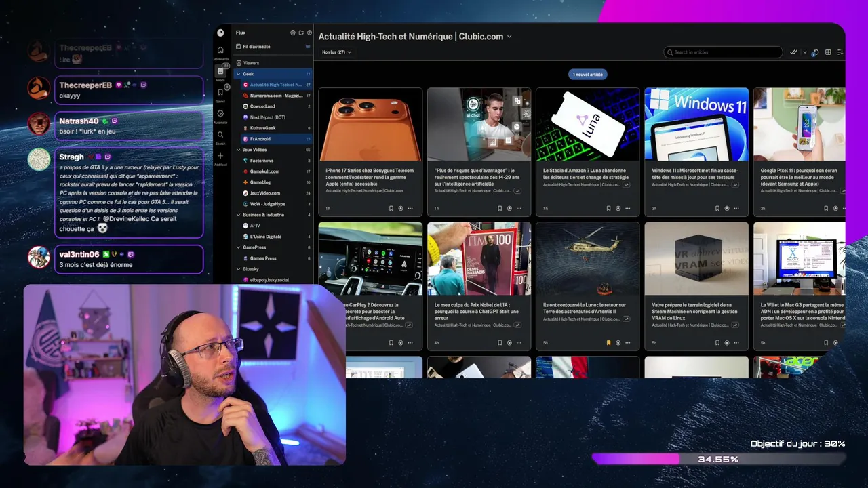Toggle read status on the "Plus de risques" article

click(509, 209)
